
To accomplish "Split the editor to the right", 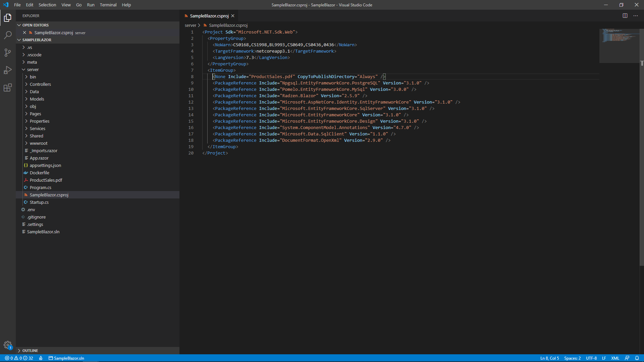I will click(625, 16).
